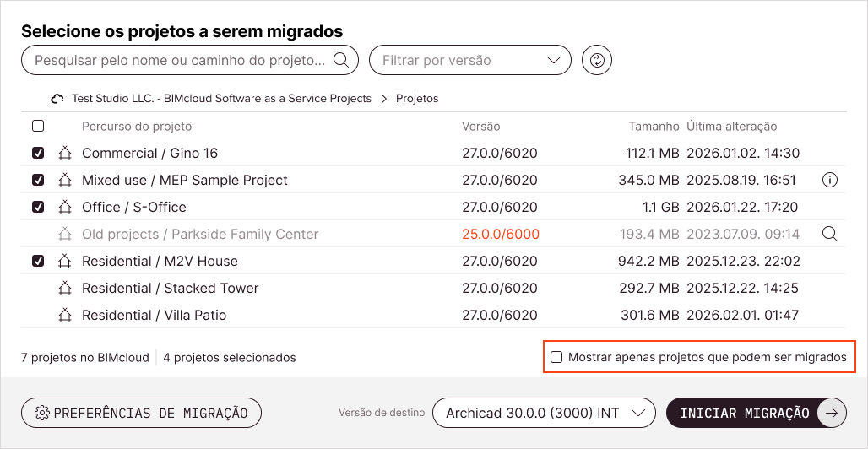Click the gear icon in Preferências de Migração
This screenshot has height=449, width=868.
point(41,413)
